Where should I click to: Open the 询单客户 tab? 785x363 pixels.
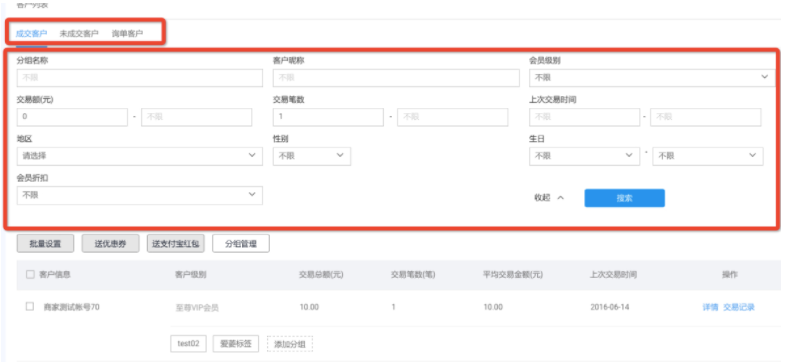coord(127,34)
